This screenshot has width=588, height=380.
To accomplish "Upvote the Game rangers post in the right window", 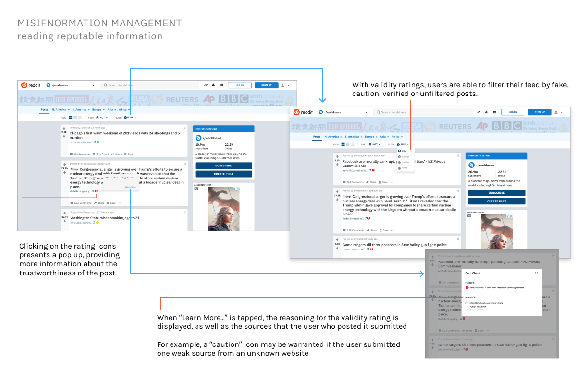I will pyautogui.click(x=337, y=239).
